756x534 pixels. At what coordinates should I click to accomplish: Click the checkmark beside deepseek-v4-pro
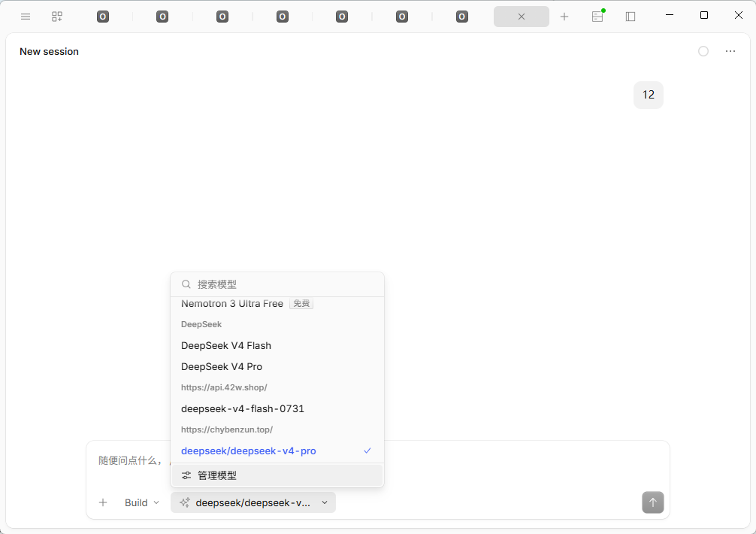[367, 451]
